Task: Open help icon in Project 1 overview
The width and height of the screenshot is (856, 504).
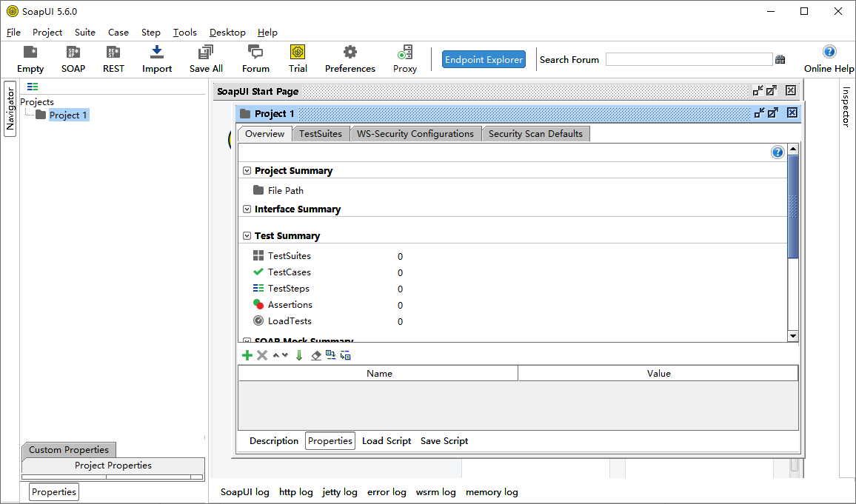Action: coord(778,152)
